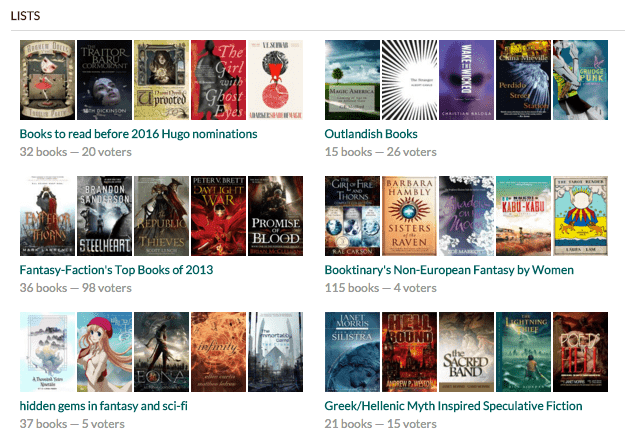Click the Uprooted book cover
This screenshot has height=443, width=625.
pos(161,80)
